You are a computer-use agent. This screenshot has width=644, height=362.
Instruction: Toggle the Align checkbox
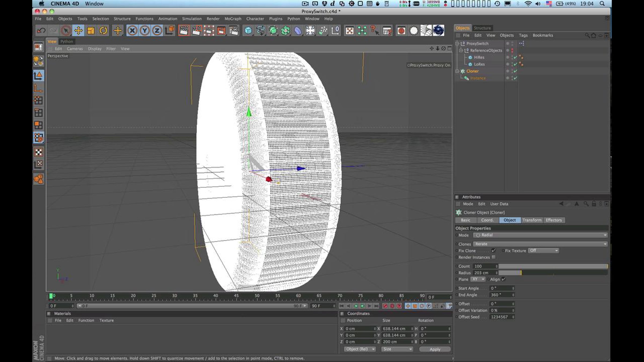504,279
